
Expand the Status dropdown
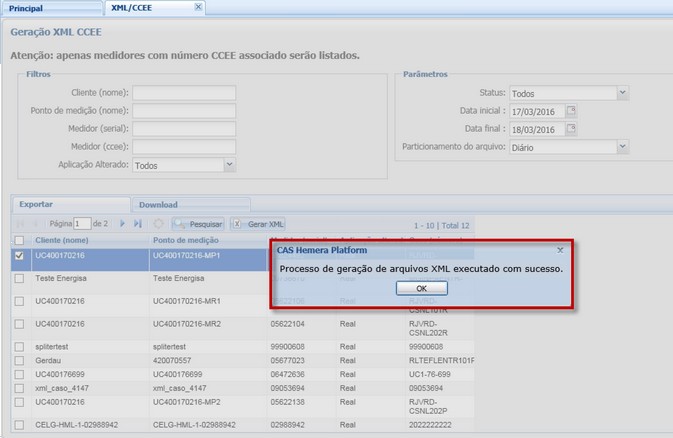pos(622,93)
